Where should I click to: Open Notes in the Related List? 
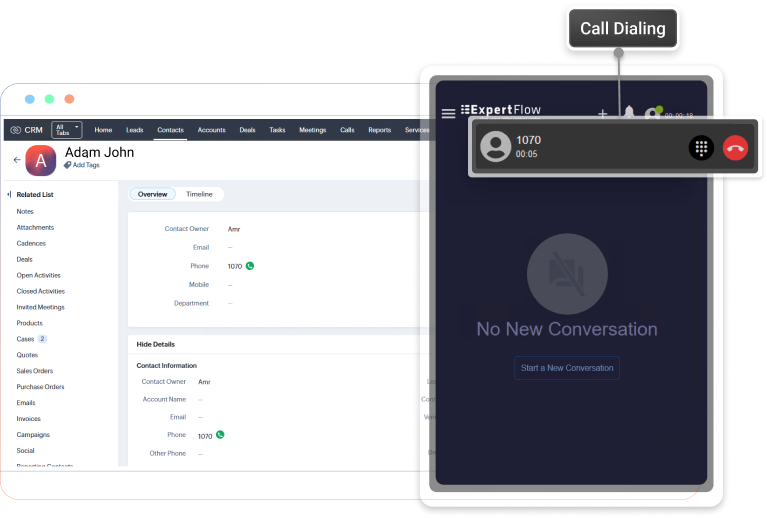[25, 211]
